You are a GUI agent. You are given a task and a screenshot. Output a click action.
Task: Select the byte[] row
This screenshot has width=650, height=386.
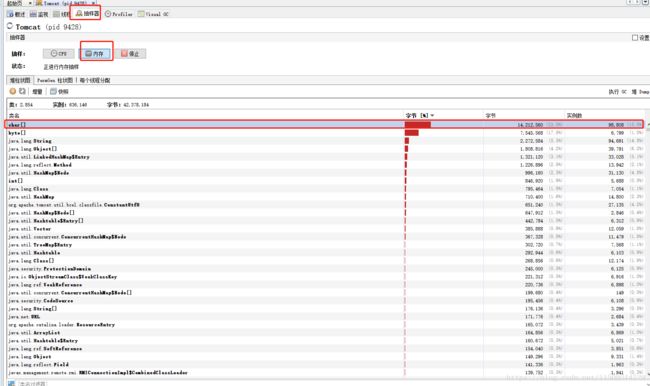tap(325, 133)
